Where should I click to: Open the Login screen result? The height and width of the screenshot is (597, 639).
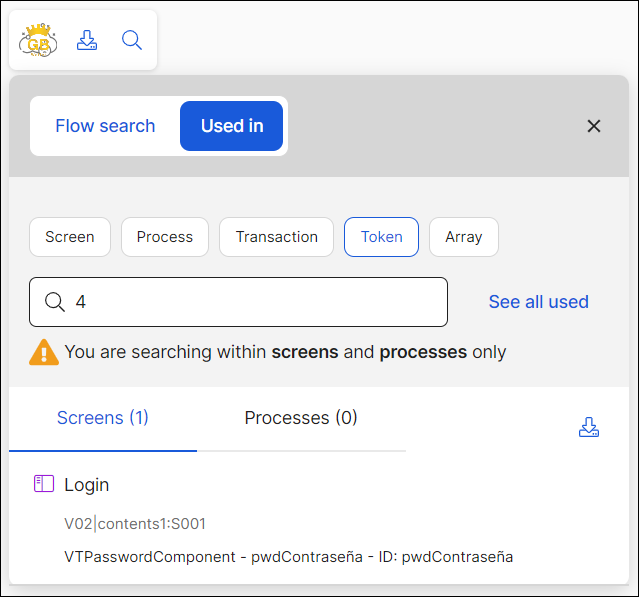point(87,485)
